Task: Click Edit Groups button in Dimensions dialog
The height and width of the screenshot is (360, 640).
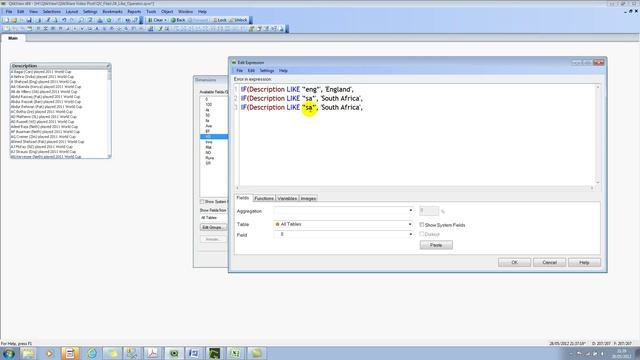Action: pos(212,227)
